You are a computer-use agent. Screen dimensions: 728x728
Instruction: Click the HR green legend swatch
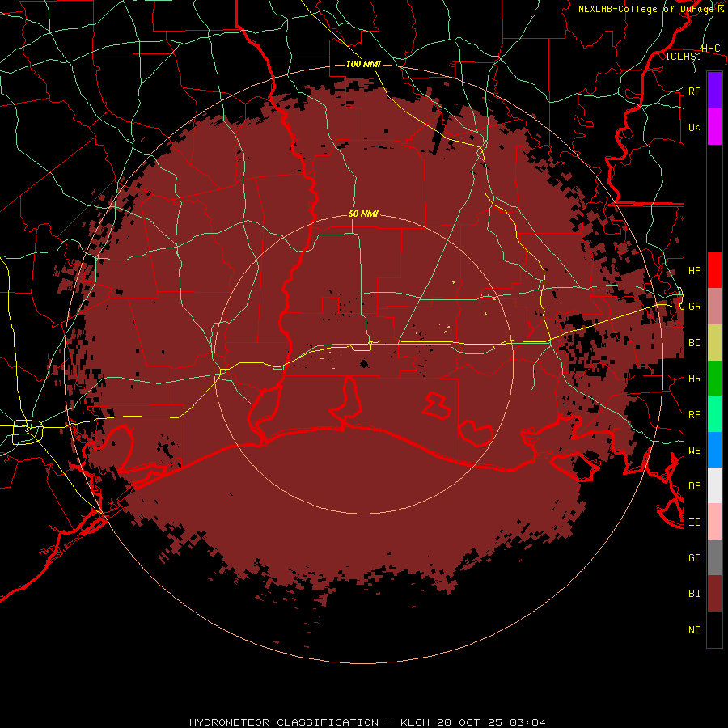[x=714, y=379]
